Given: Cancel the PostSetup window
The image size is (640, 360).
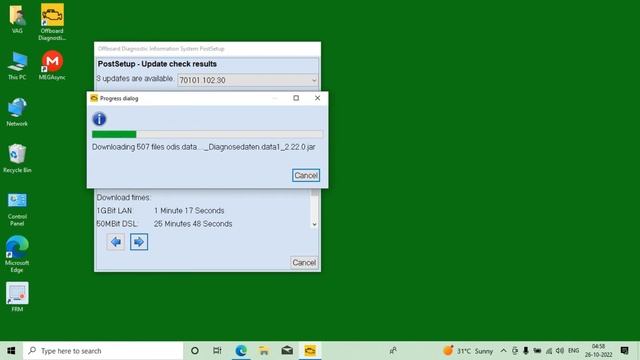Looking at the screenshot, I should click(x=304, y=262).
